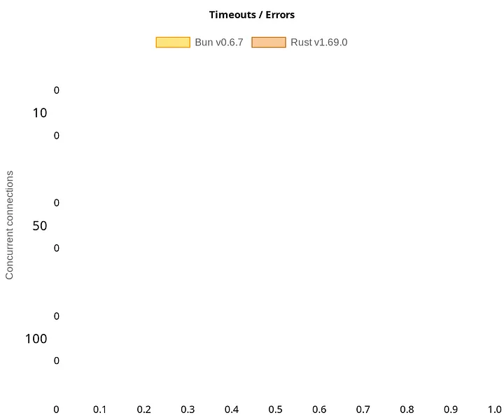Image resolution: width=504 pixels, height=420 pixels.
Task: Click the 0.1 tick on the x-axis
Action: click(99, 409)
